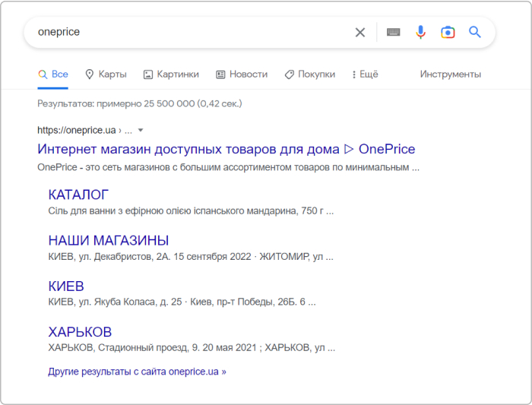Open the КАТАЛОГ sitelink

78,195
